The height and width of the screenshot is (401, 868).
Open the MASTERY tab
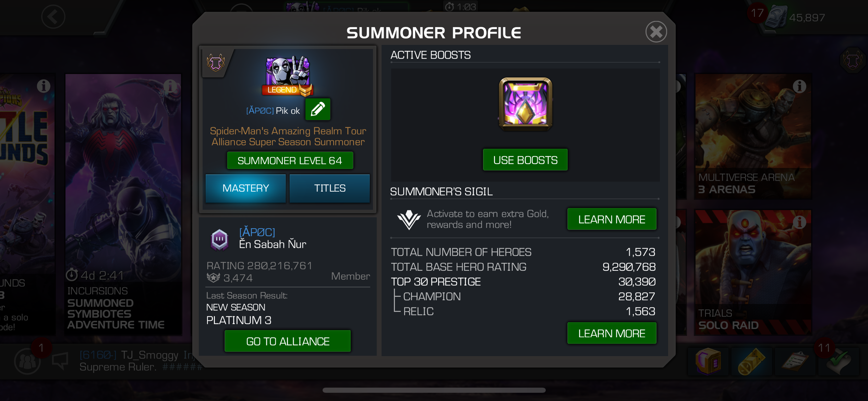(x=245, y=188)
